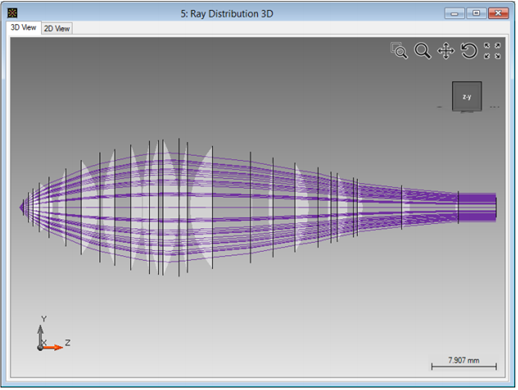518x390 pixels.
Task: Maximize the Ray Distribution 3D window
Action: coord(476,13)
